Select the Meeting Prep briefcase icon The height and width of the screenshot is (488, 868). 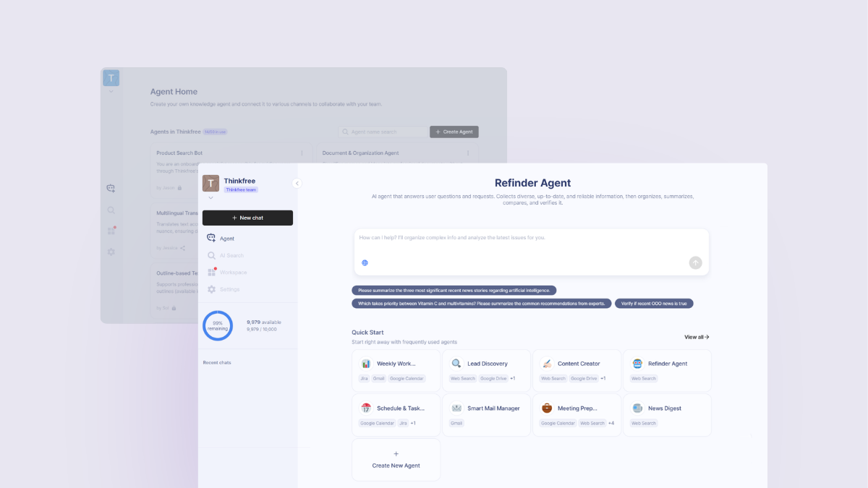click(546, 407)
